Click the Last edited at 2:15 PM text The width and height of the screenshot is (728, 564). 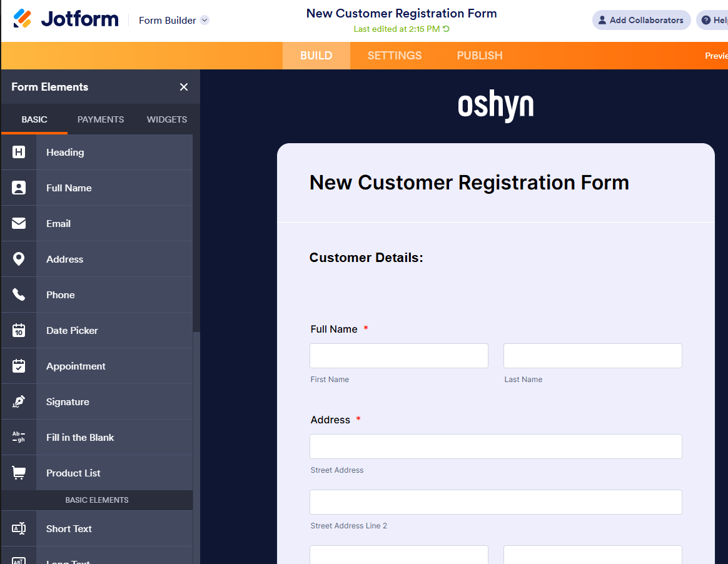tap(397, 29)
